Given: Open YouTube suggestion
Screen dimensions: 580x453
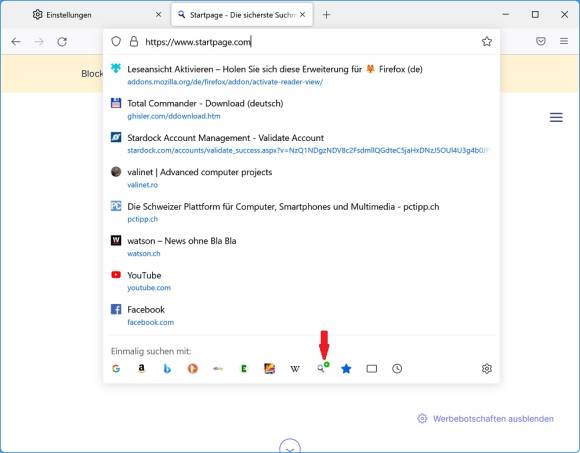Looking at the screenshot, I should coord(301,281).
